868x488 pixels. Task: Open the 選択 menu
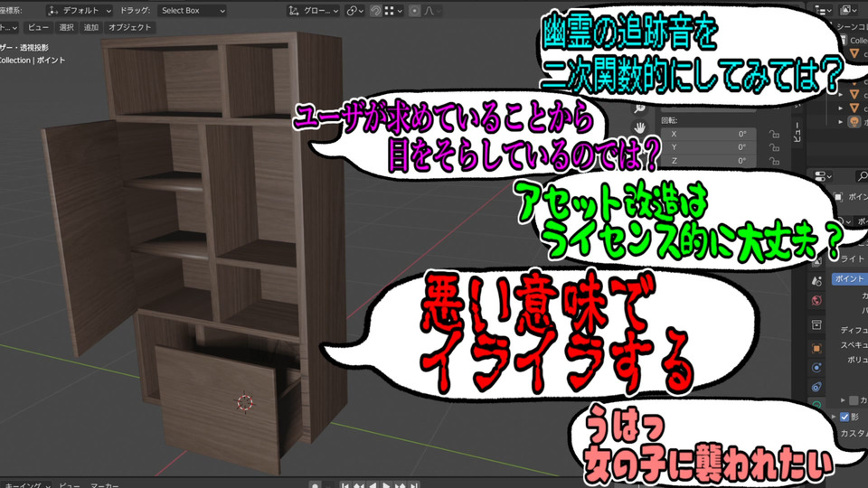[x=66, y=27]
